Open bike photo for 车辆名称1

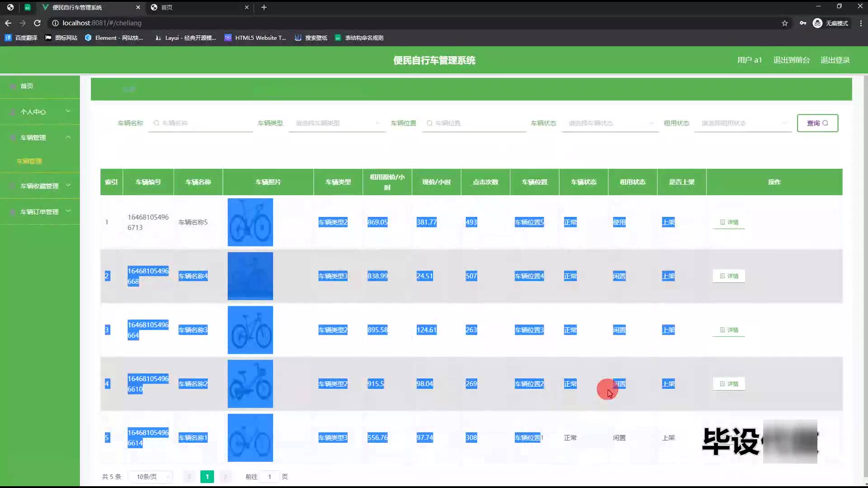pos(250,437)
